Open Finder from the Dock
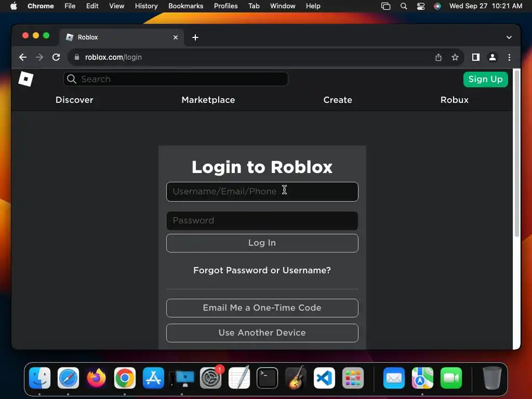 coord(39,378)
